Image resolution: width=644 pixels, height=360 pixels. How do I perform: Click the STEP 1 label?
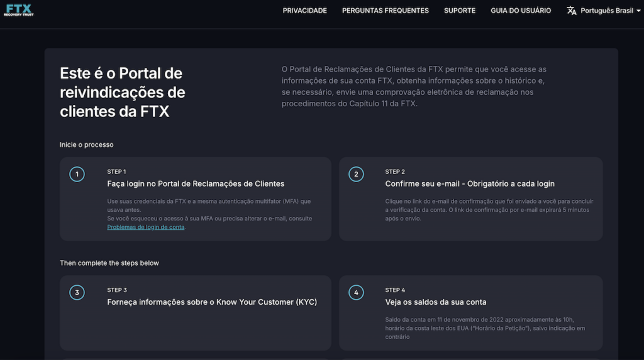click(116, 172)
